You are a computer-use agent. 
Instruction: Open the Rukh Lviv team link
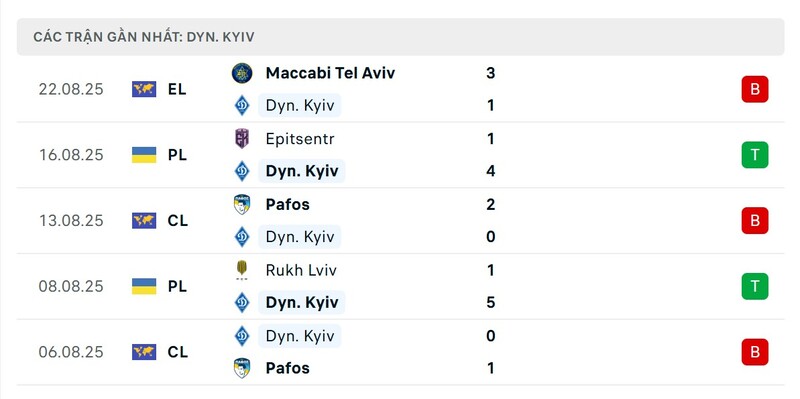pyautogui.click(x=301, y=270)
